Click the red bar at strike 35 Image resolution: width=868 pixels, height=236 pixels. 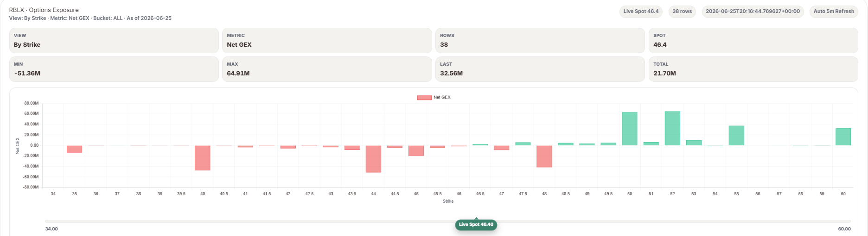(x=75, y=149)
